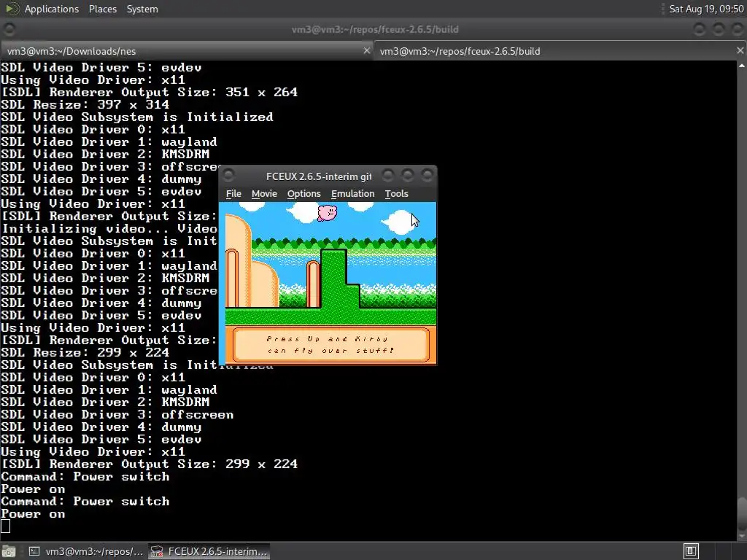The height and width of the screenshot is (560, 747).
Task: Minimize the terminal window
Action: click(700, 29)
